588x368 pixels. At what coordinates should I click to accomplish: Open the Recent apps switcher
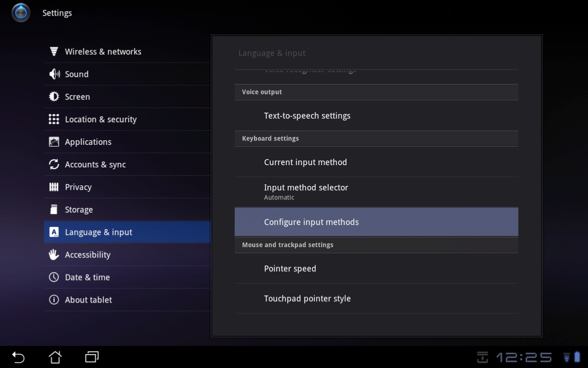tap(92, 357)
